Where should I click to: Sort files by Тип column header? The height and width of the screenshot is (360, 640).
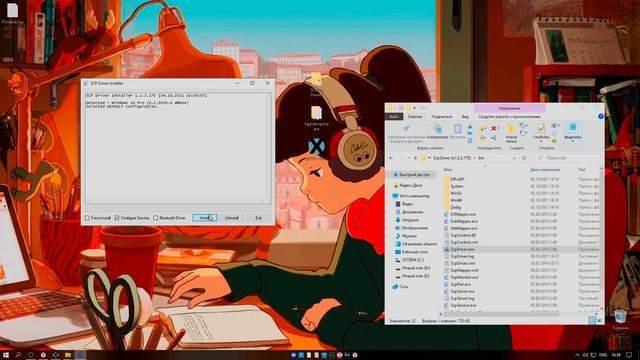click(x=582, y=169)
